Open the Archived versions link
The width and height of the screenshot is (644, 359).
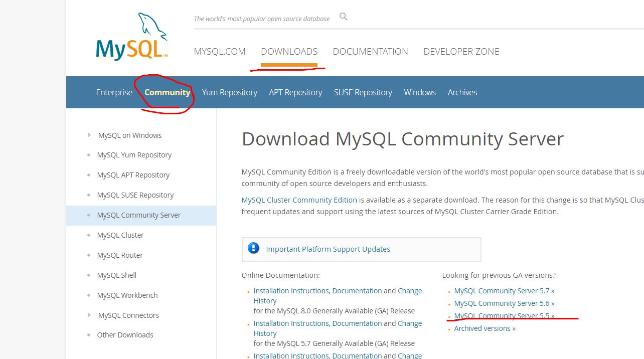point(485,328)
